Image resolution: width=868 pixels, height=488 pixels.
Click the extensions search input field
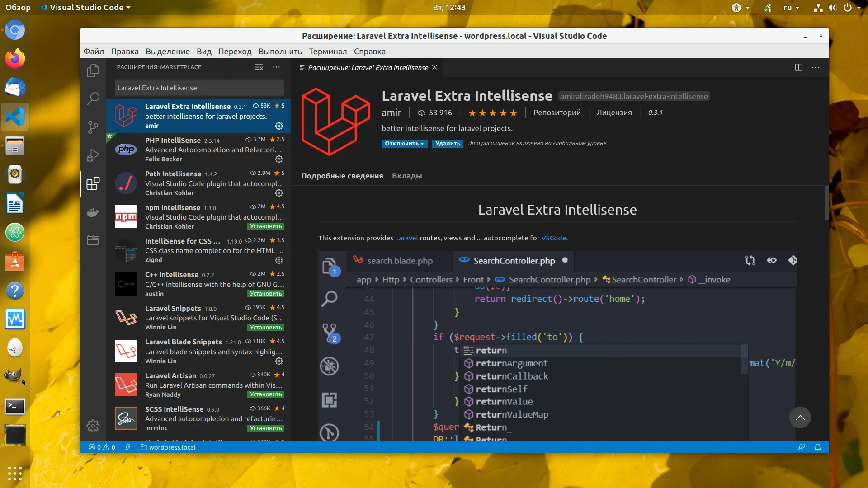point(199,88)
